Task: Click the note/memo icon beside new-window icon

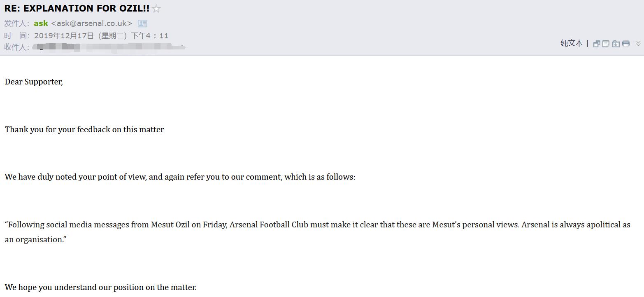Action: click(606, 44)
